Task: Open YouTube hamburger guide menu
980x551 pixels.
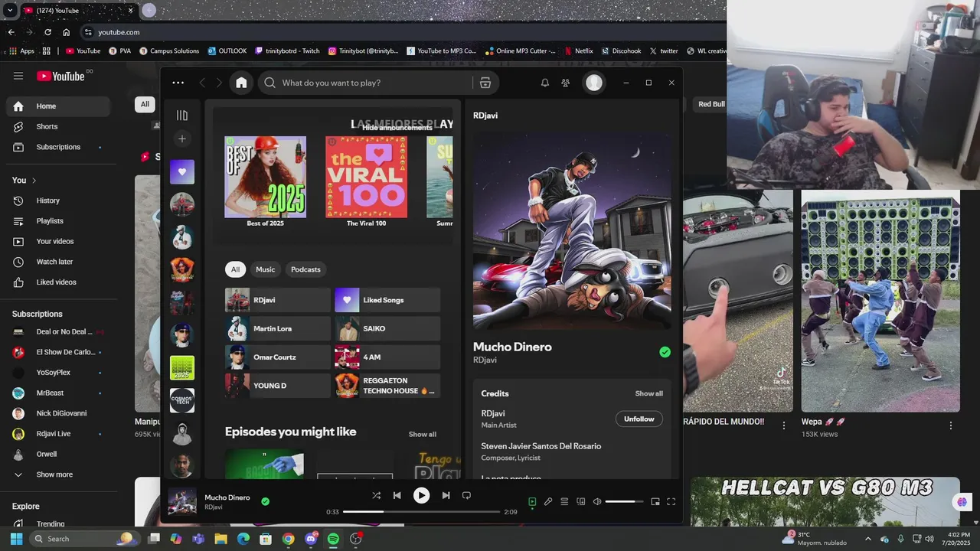Action: click(x=18, y=76)
